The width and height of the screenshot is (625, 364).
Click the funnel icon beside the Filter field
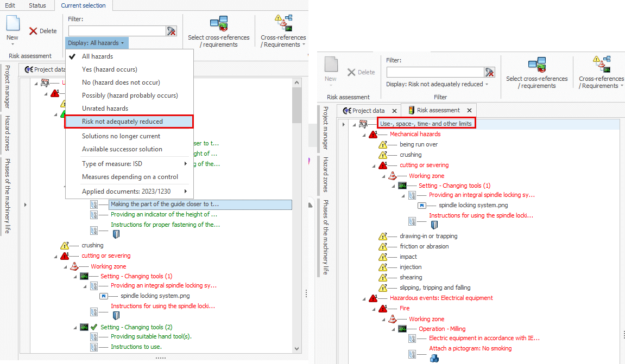(x=172, y=31)
